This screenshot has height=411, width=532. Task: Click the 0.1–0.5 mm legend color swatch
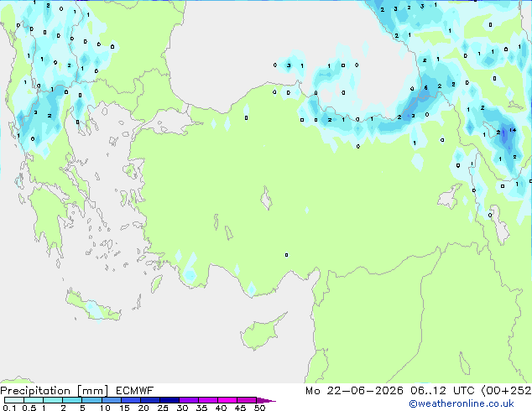pos(14,400)
